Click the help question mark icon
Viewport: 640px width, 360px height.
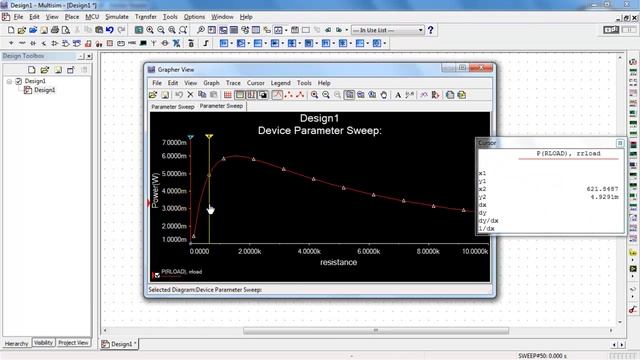[x=430, y=30]
